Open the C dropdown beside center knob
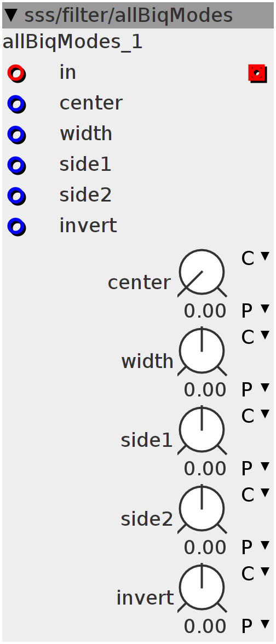276x644 pixels. click(x=255, y=258)
